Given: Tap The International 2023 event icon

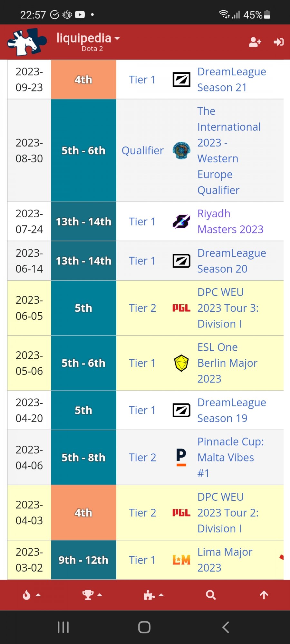Looking at the screenshot, I should point(181,150).
